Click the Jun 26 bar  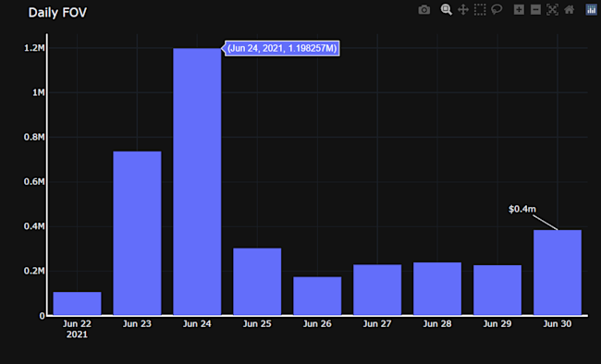(317, 296)
